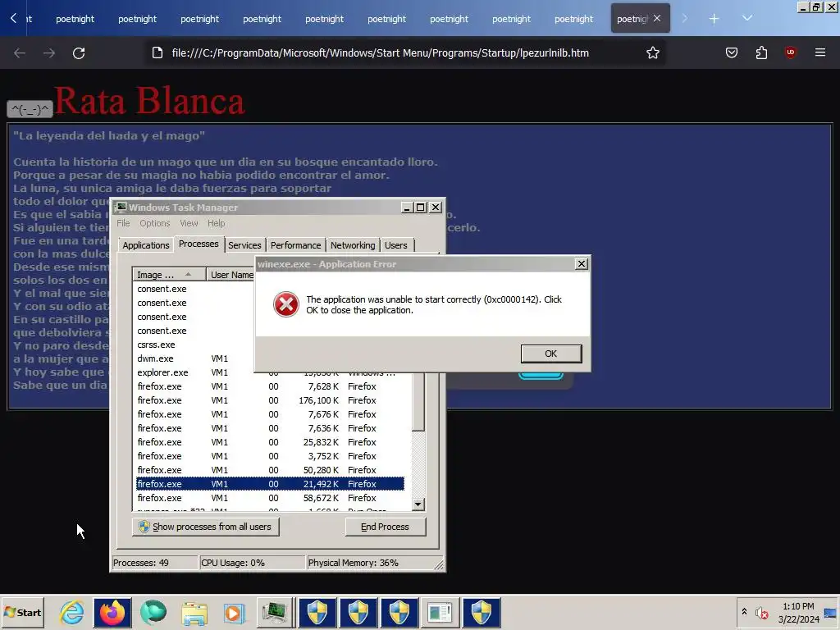The image size is (840, 630).
Task: Select the dwm.exe process row
Action: click(194, 358)
